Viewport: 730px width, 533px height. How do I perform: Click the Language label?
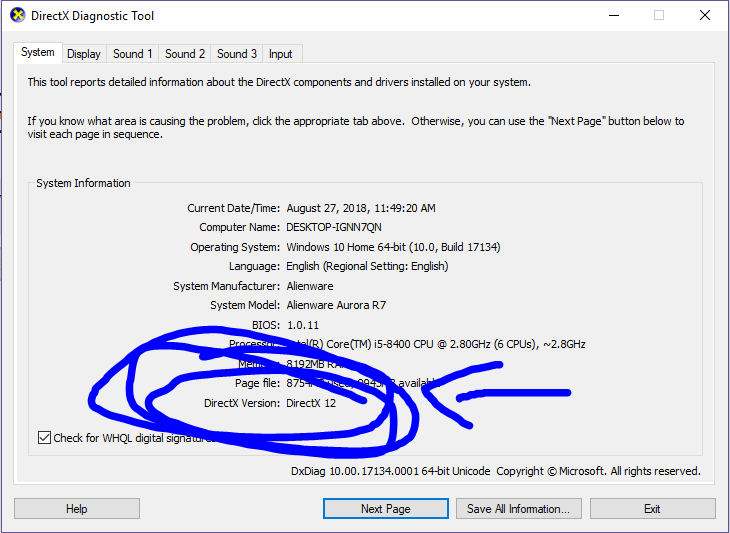[x=254, y=266]
